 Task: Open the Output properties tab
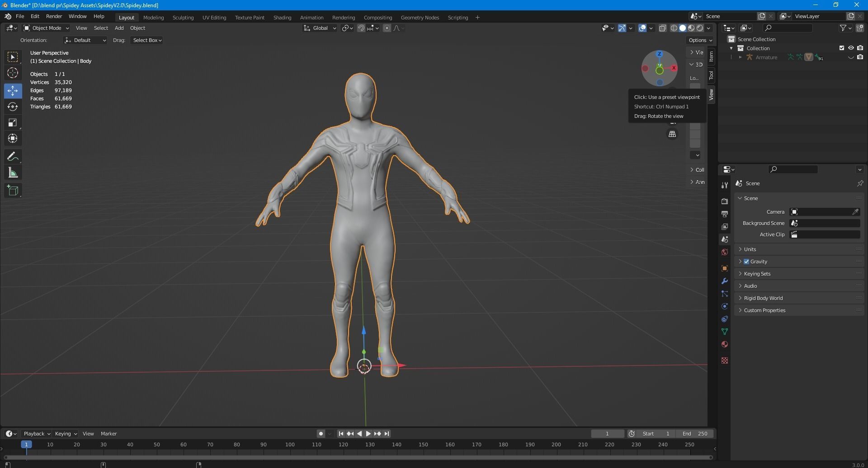725,214
